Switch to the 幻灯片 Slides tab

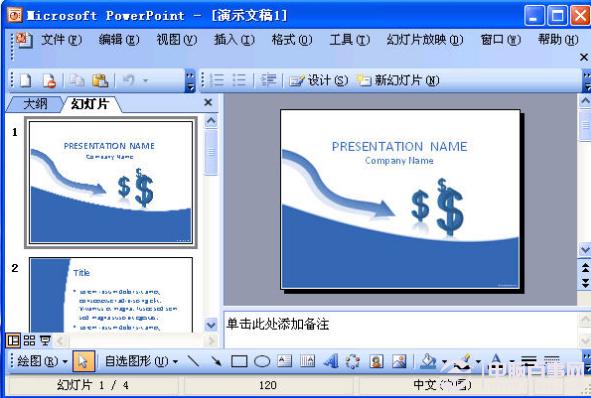pos(90,104)
